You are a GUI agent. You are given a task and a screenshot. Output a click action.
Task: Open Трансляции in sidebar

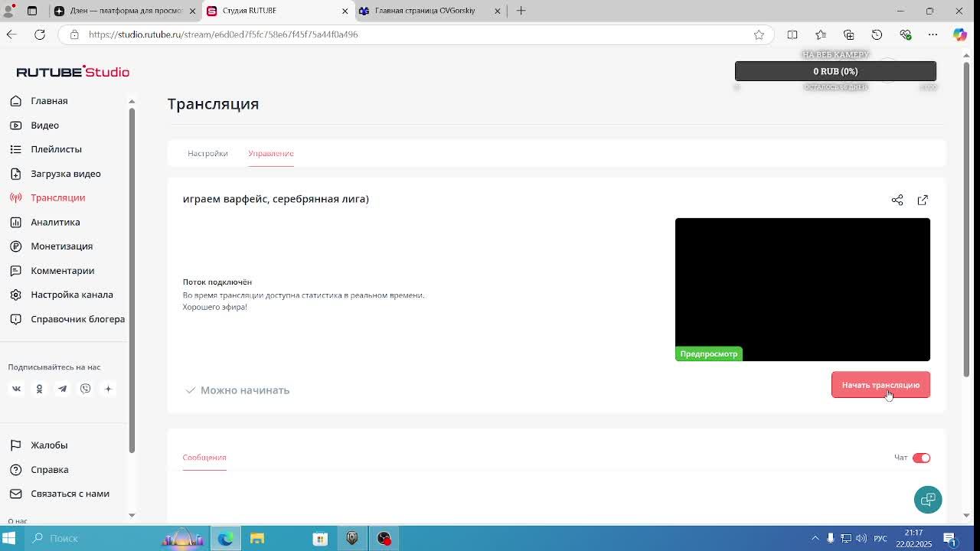point(57,197)
